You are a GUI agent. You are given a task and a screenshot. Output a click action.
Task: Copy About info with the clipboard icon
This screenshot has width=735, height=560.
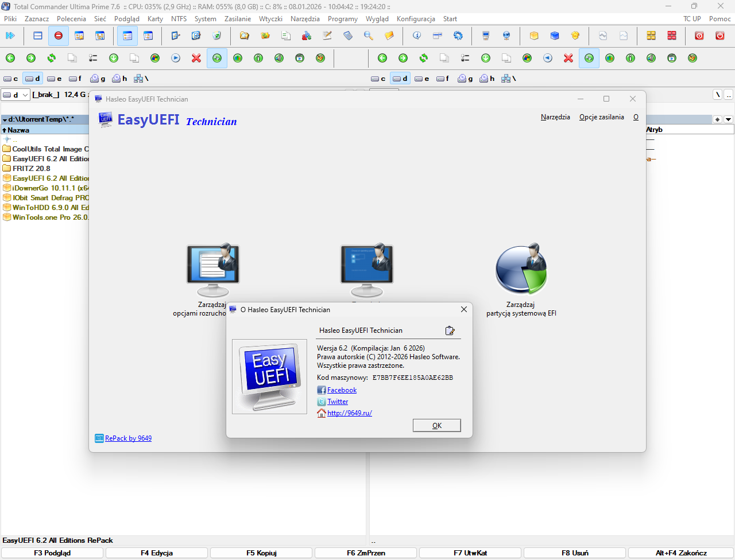point(450,330)
